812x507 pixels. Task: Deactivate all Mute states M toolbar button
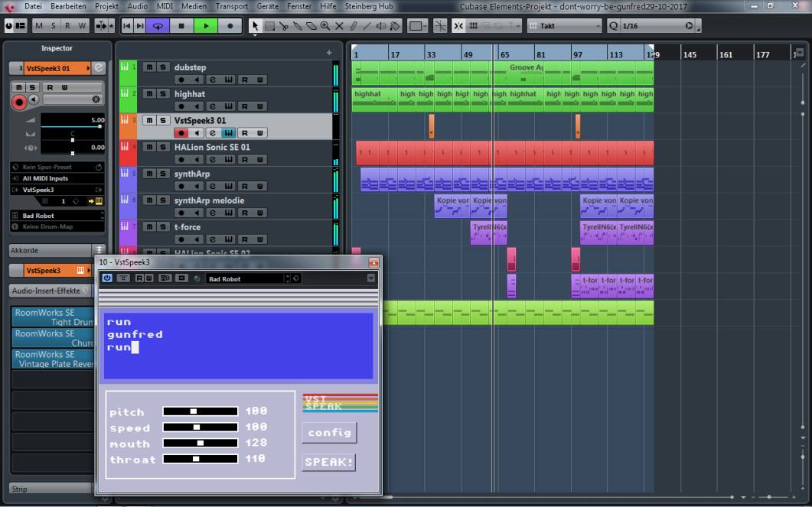(39, 26)
